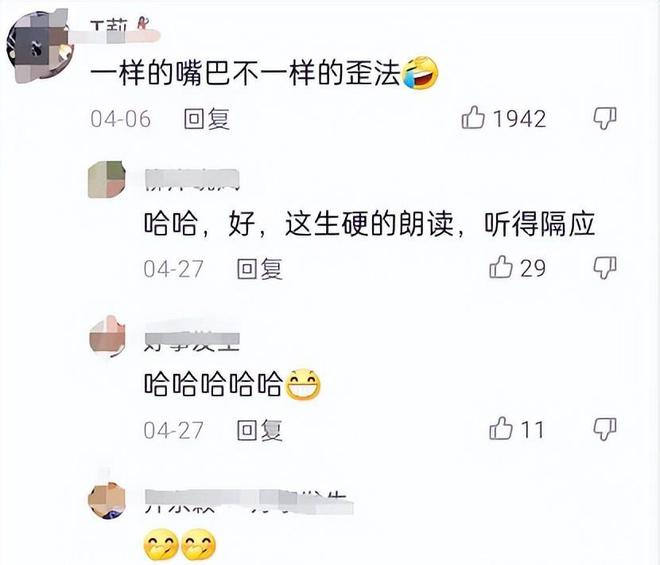660x565 pixels.
Task: Click the grinning emoji after 哈哈哈哈哈
Action: point(303,384)
